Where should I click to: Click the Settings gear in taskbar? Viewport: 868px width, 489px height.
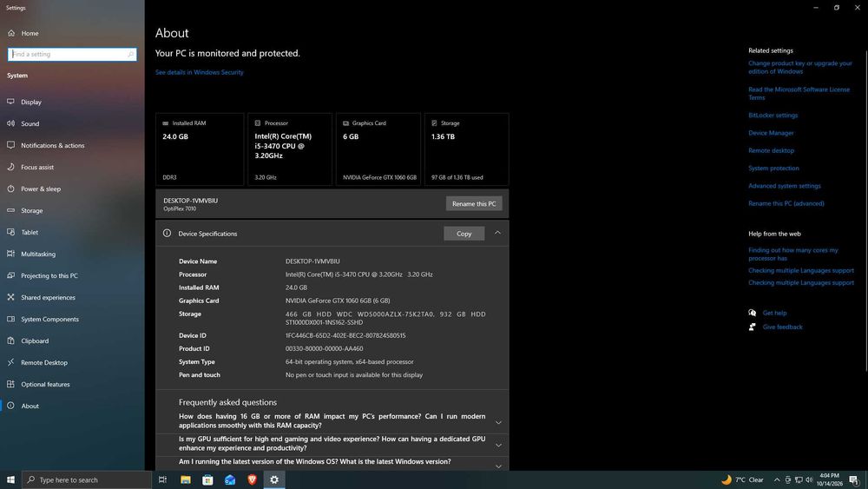click(274, 479)
